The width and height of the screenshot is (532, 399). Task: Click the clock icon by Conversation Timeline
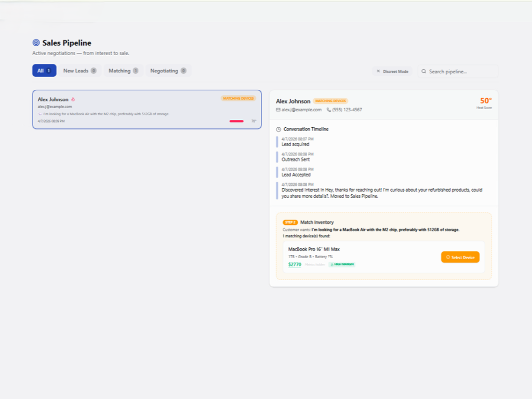(x=278, y=129)
